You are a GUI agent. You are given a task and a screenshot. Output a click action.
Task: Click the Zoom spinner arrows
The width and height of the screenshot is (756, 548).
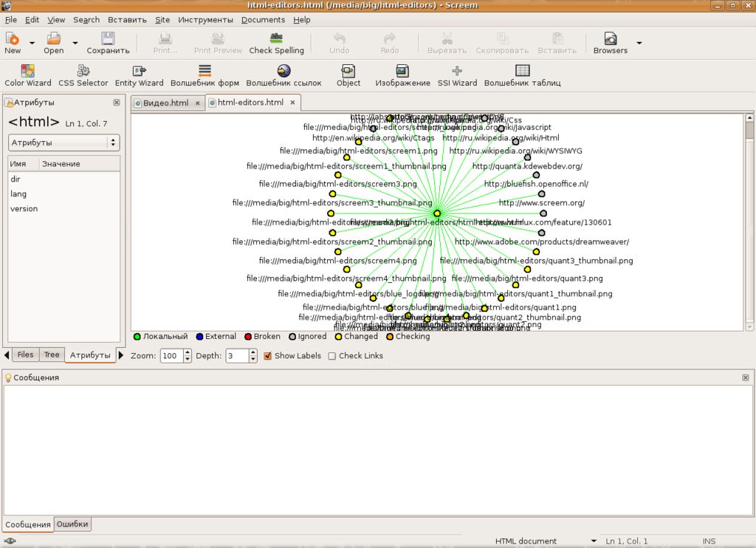(188, 356)
